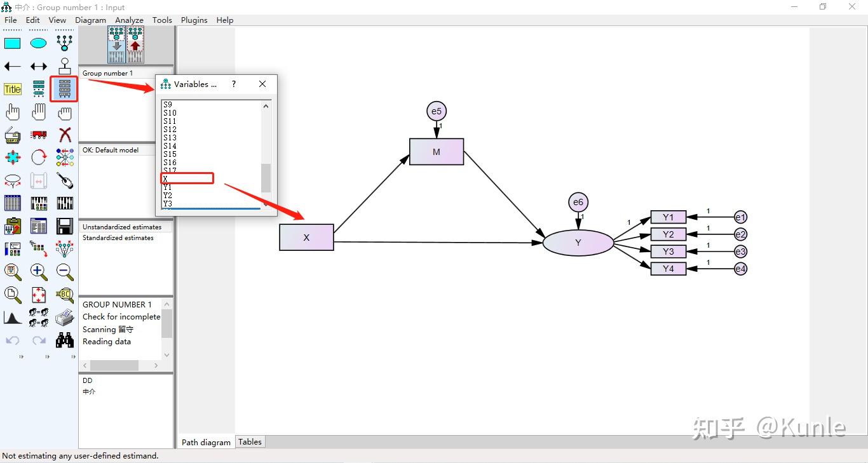Save the current path diagram with floppy icon

point(65,226)
